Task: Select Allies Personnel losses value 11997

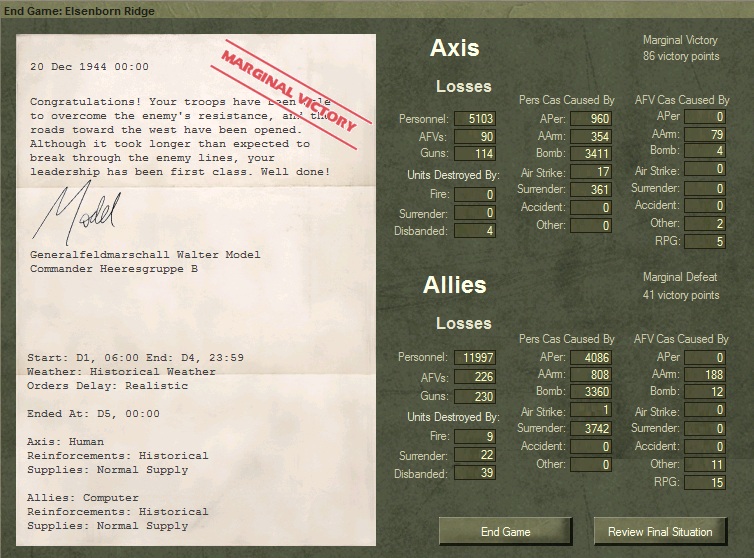Action: 475,357
